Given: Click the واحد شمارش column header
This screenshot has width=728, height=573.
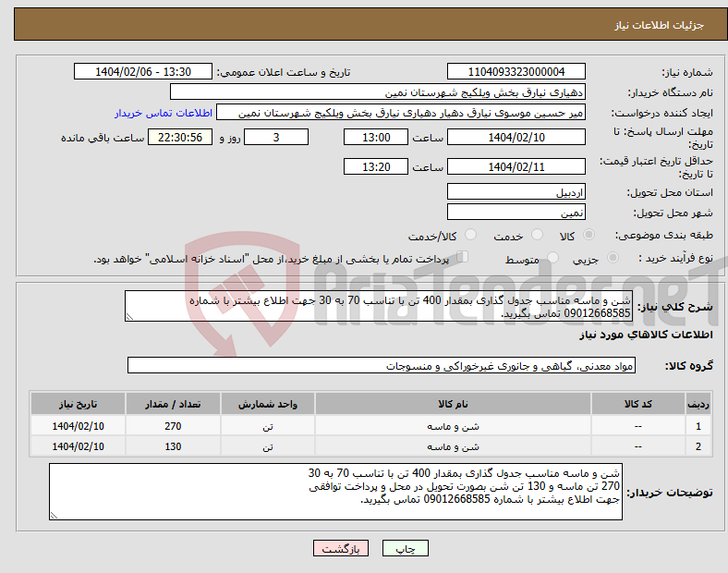Looking at the screenshot, I should click(x=267, y=404).
